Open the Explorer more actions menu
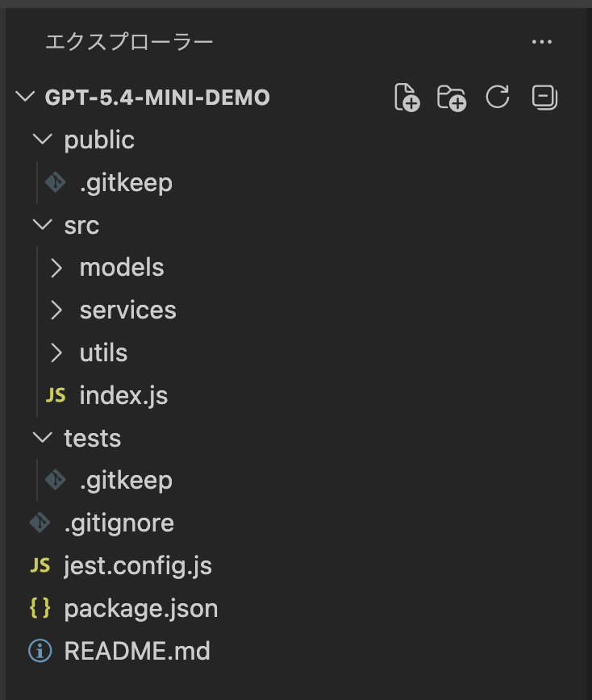Image resolution: width=592 pixels, height=700 pixels. (542, 42)
